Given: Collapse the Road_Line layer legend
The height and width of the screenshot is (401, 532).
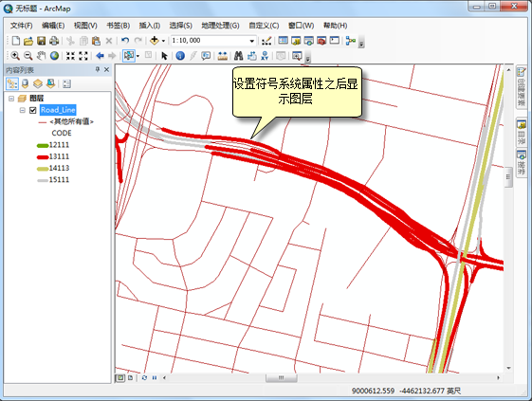Looking at the screenshot, I should 23,110.
